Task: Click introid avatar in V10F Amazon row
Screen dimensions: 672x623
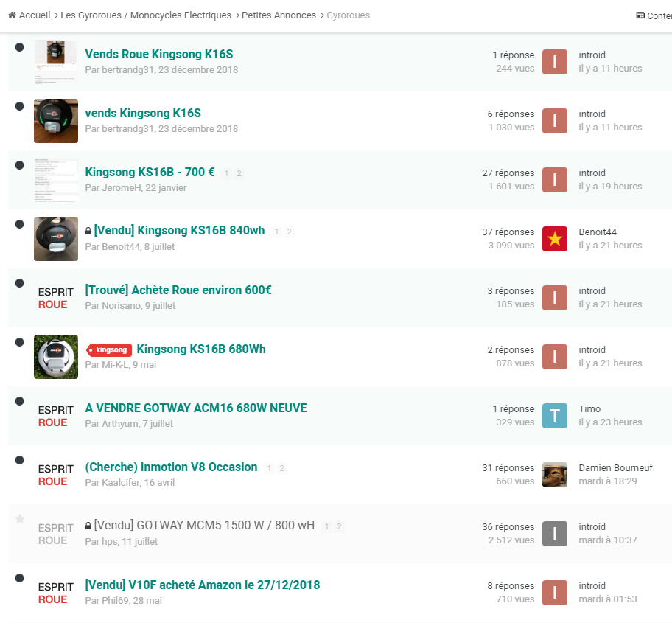Action: pyautogui.click(x=555, y=593)
